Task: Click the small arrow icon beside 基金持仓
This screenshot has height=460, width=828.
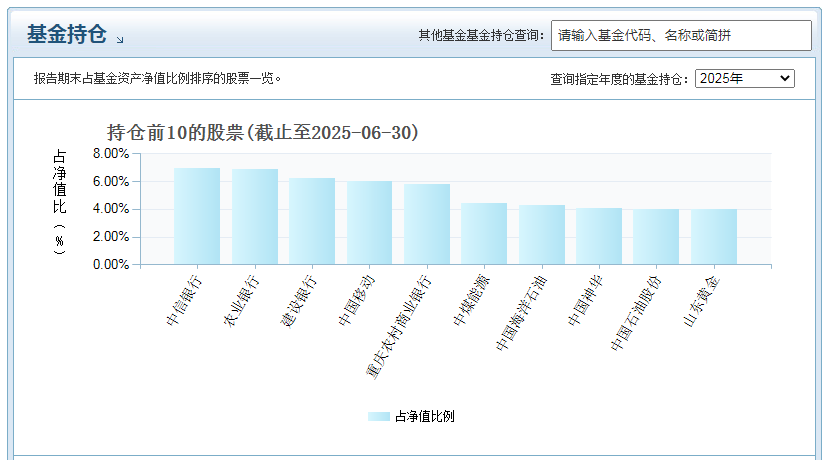Action: coord(120,40)
